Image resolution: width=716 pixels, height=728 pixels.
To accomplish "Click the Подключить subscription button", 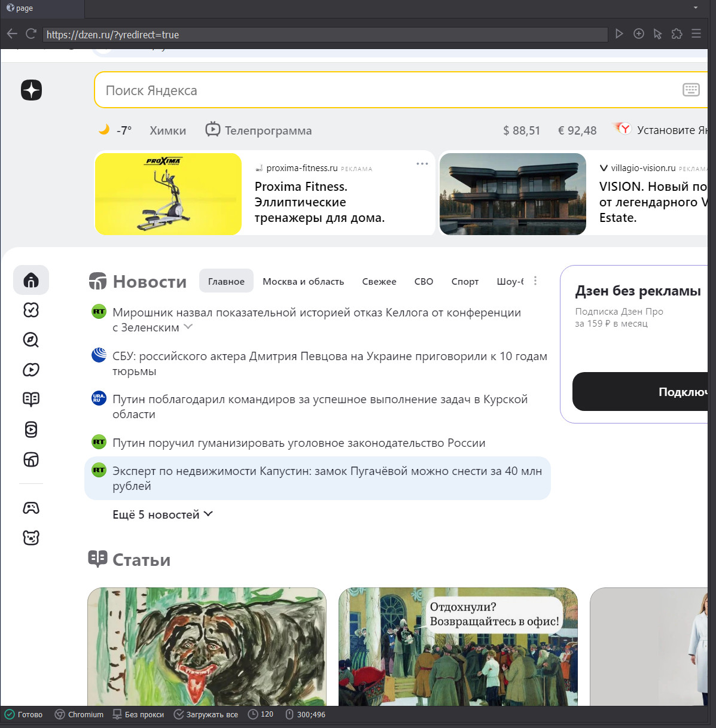I will [640, 391].
